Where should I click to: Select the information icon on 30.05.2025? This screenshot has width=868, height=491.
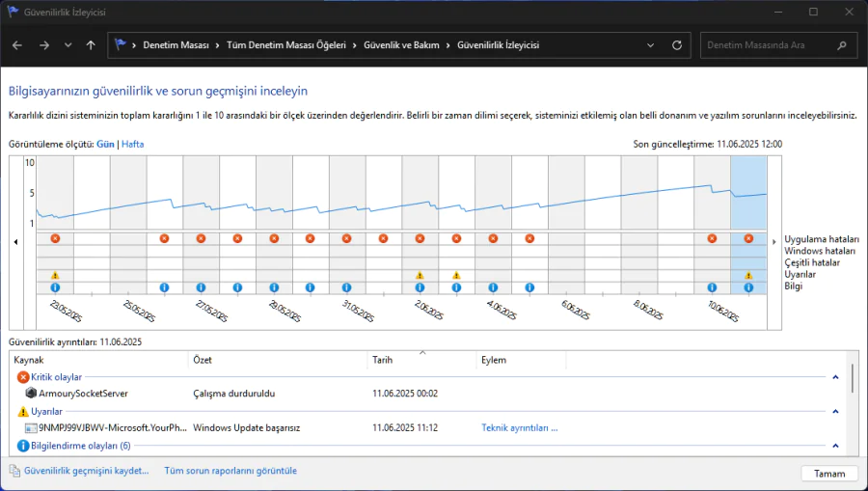tap(310, 287)
